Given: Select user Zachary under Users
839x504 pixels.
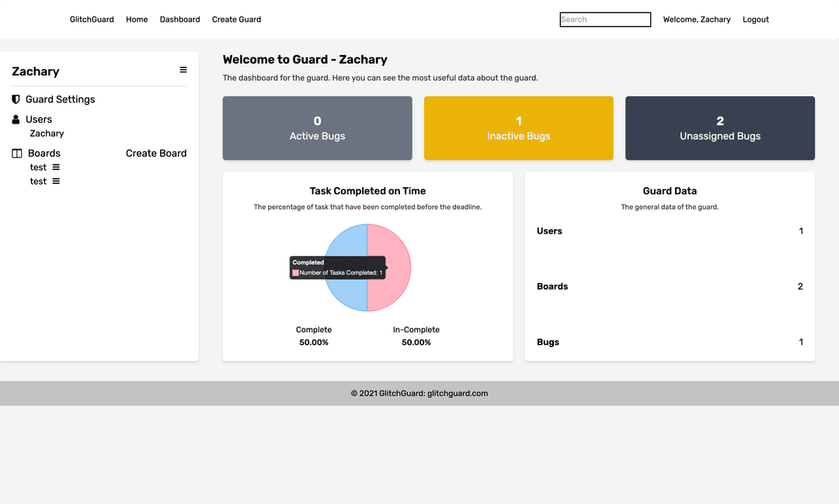Looking at the screenshot, I should coord(47,134).
